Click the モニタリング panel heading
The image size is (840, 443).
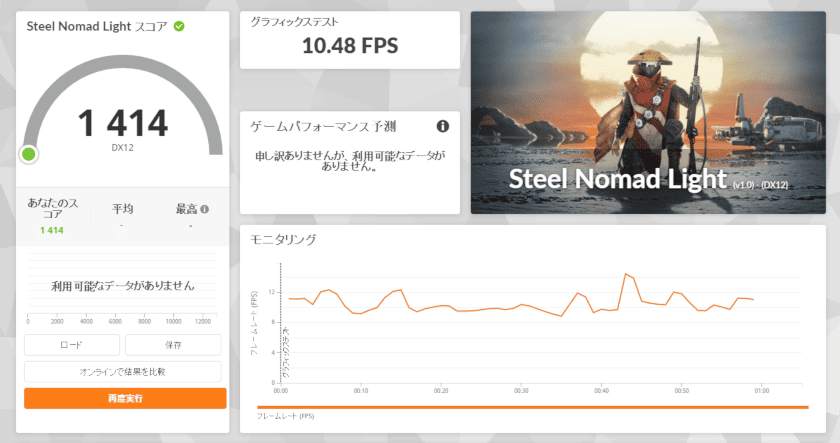click(x=282, y=240)
